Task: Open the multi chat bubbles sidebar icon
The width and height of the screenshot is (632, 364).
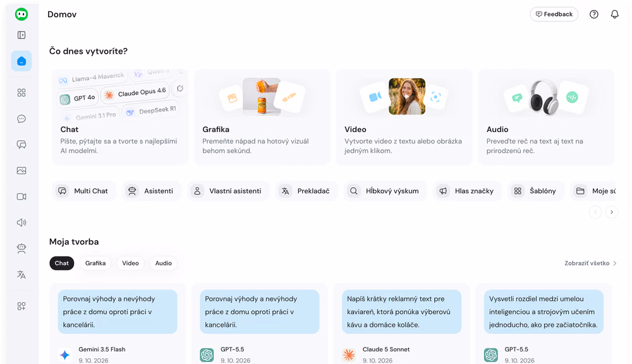Action: click(x=21, y=144)
